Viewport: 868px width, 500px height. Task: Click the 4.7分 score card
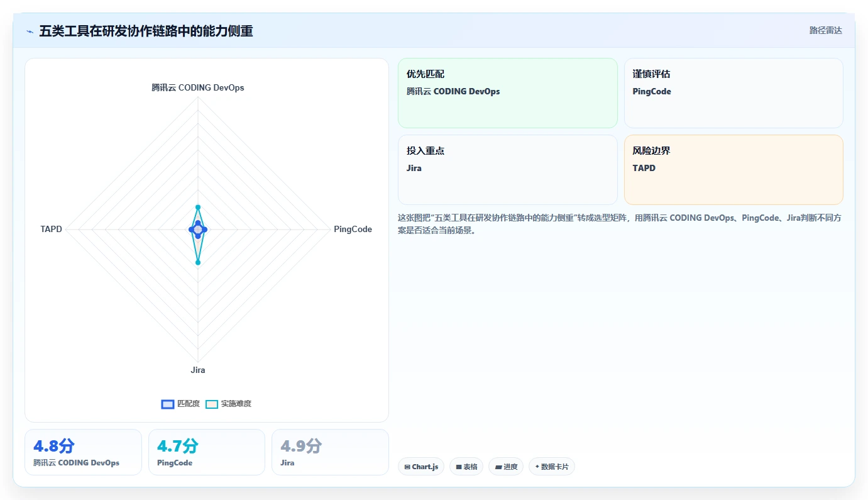(x=207, y=452)
